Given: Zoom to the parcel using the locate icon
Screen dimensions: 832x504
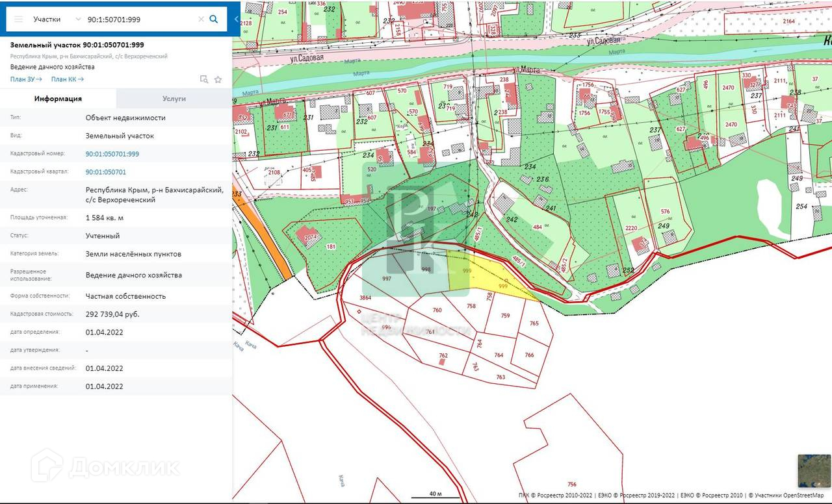Looking at the screenshot, I should tap(204, 79).
